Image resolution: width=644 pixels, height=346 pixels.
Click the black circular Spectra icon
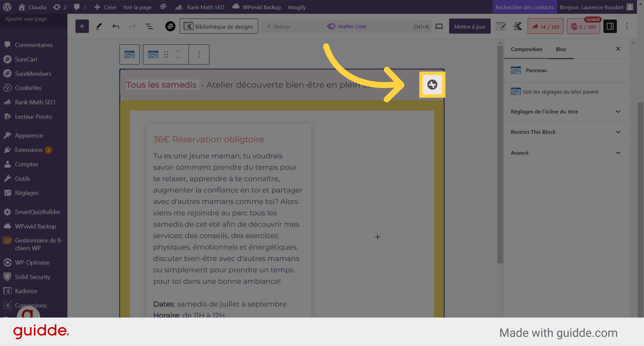point(170,26)
